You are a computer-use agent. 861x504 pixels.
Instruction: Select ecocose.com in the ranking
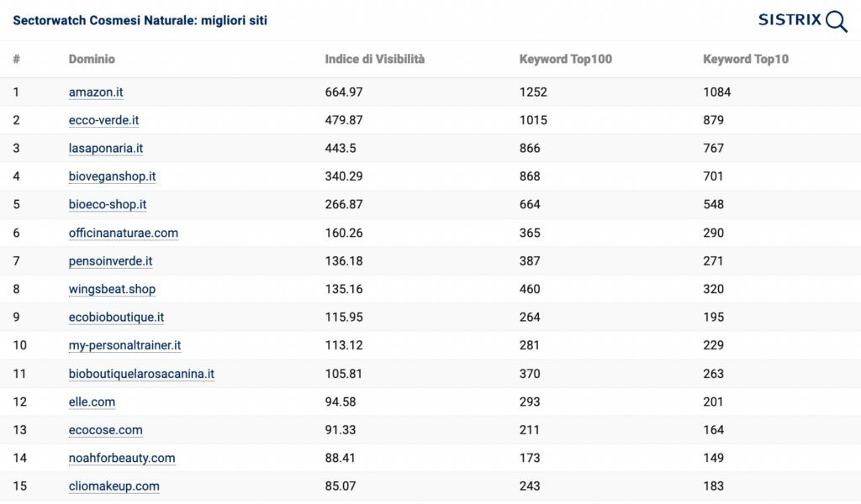(x=105, y=430)
